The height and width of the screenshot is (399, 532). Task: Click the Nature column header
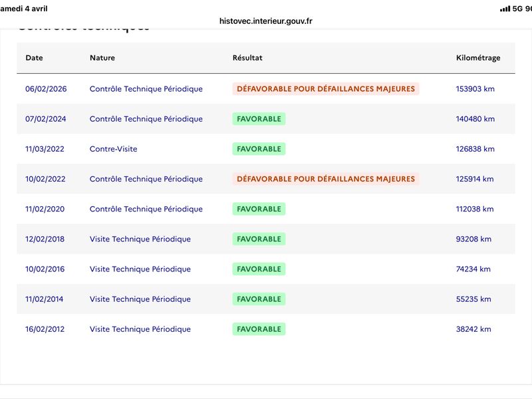[x=102, y=58]
